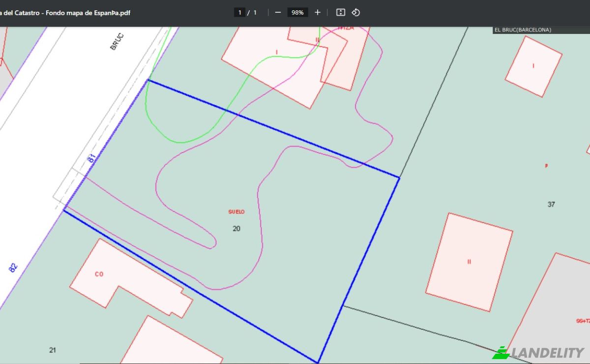Select the 98% zoom level field

[297, 12]
